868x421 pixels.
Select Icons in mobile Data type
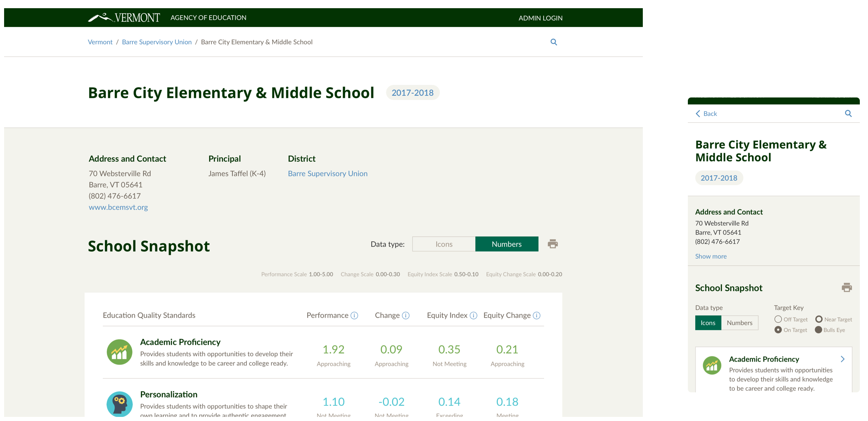708,323
